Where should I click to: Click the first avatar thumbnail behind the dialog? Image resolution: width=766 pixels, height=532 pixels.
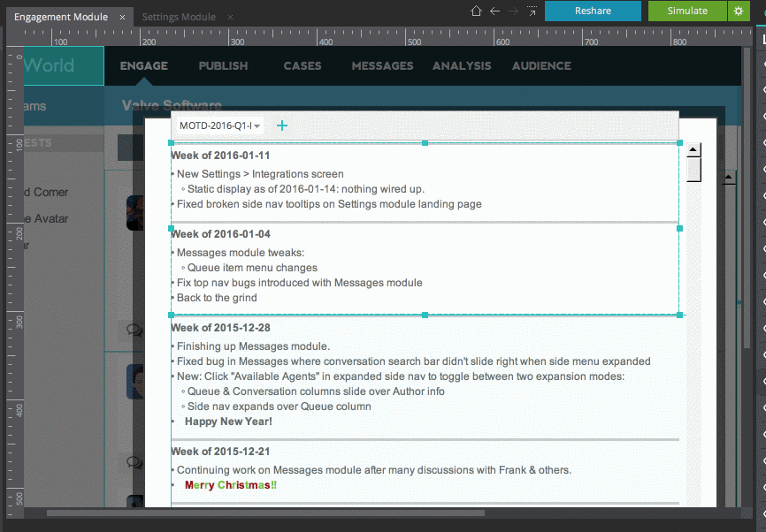point(135,213)
